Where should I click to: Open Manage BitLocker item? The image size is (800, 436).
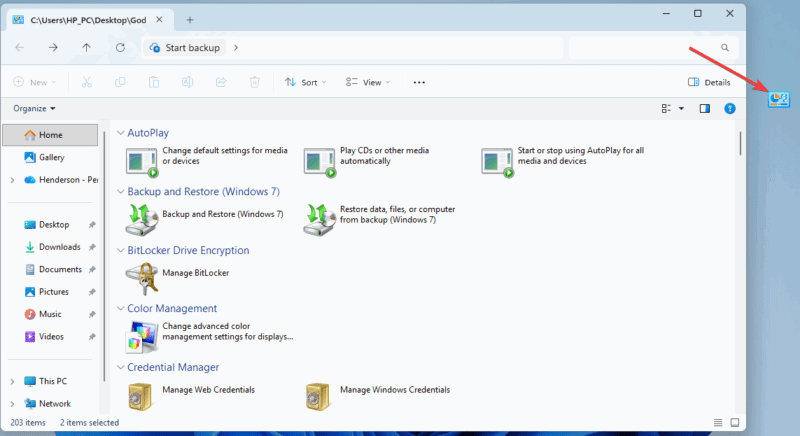178,278
